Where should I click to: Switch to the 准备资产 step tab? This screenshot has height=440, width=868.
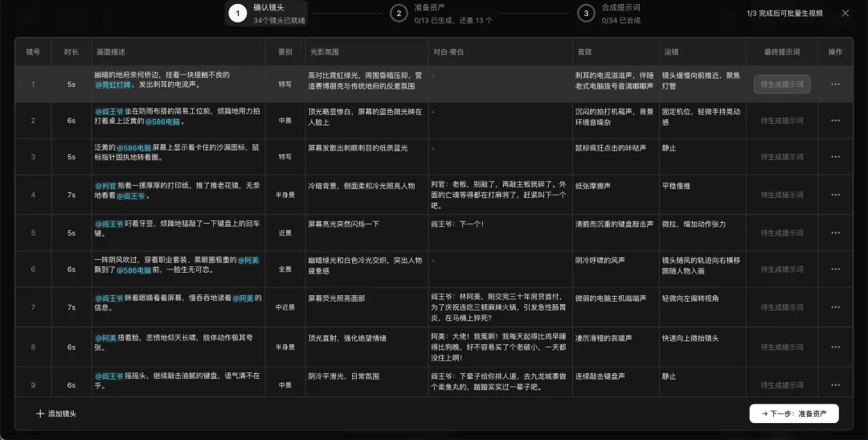click(440, 14)
